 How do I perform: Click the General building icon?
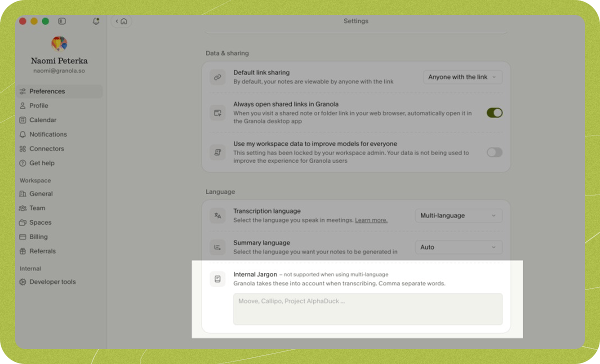pos(22,193)
